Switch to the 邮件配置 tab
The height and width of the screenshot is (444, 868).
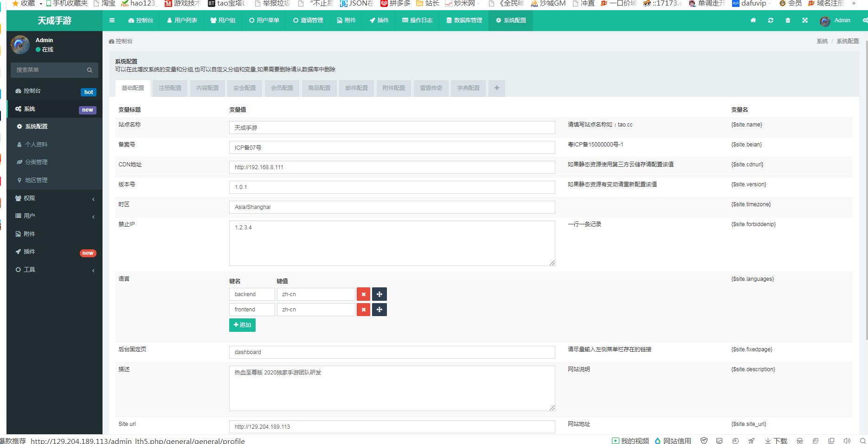pos(356,88)
